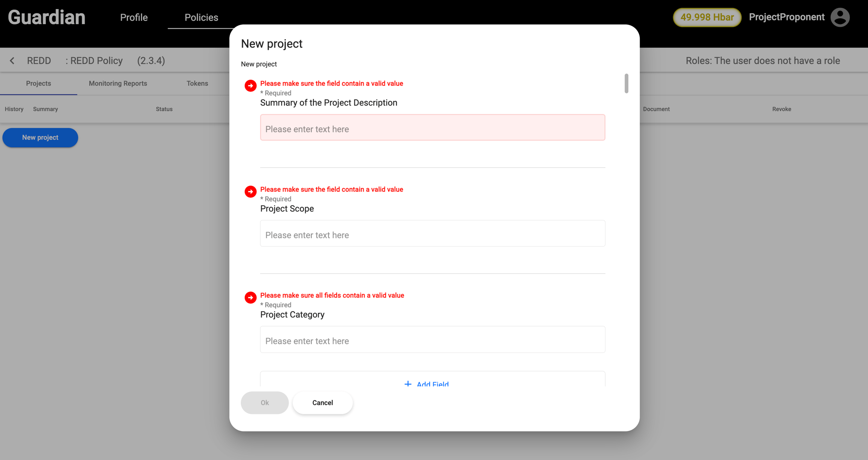Image resolution: width=868 pixels, height=460 pixels.
Task: Click the dialog's vertical scrollbar thumb
Action: coord(626,83)
